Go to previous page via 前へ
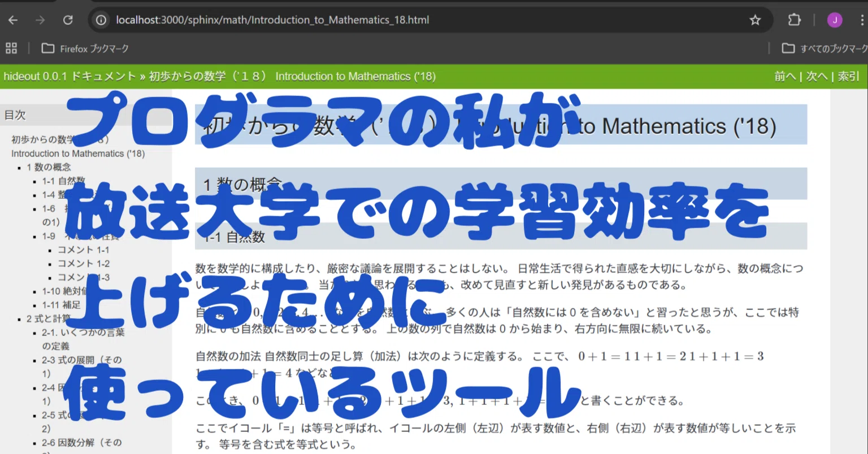This screenshot has width=868, height=454. pos(785,76)
